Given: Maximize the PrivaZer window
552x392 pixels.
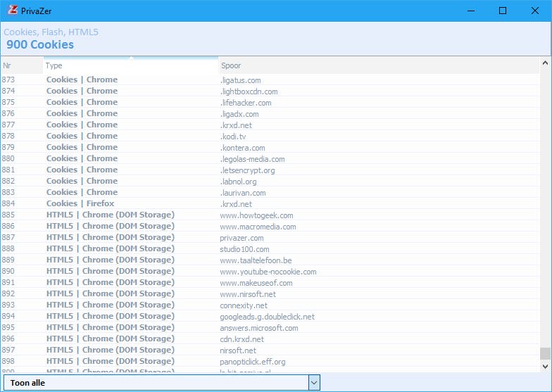Looking at the screenshot, I should 503,11.
